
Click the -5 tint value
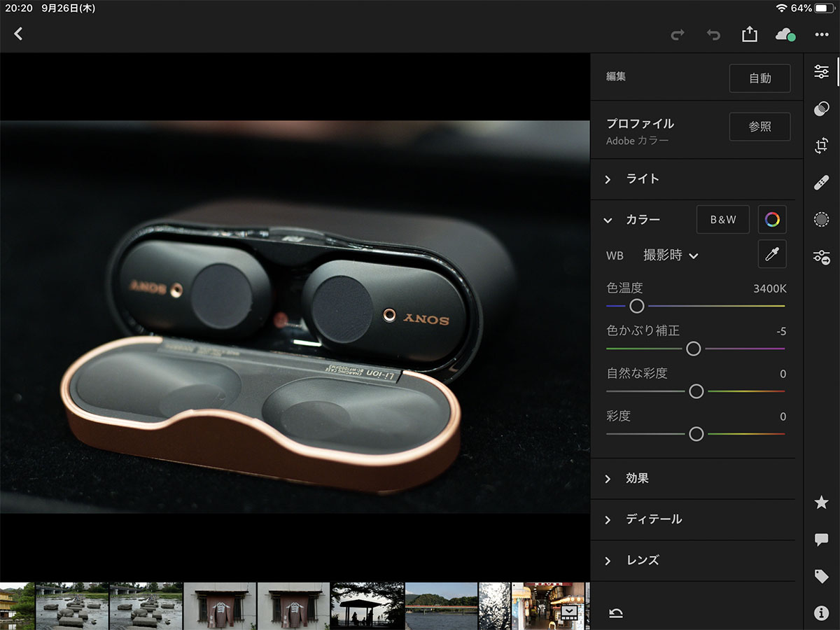[x=781, y=331]
